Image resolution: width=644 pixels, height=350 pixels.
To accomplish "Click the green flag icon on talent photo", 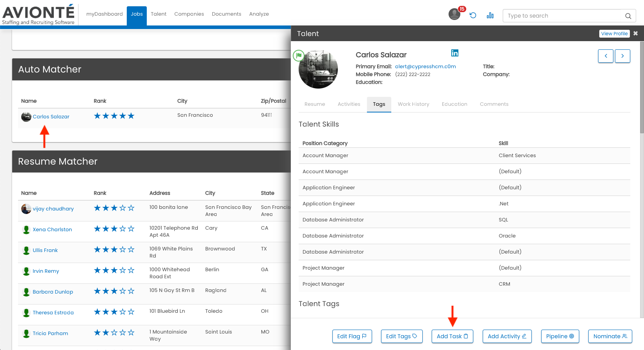I will coord(299,56).
